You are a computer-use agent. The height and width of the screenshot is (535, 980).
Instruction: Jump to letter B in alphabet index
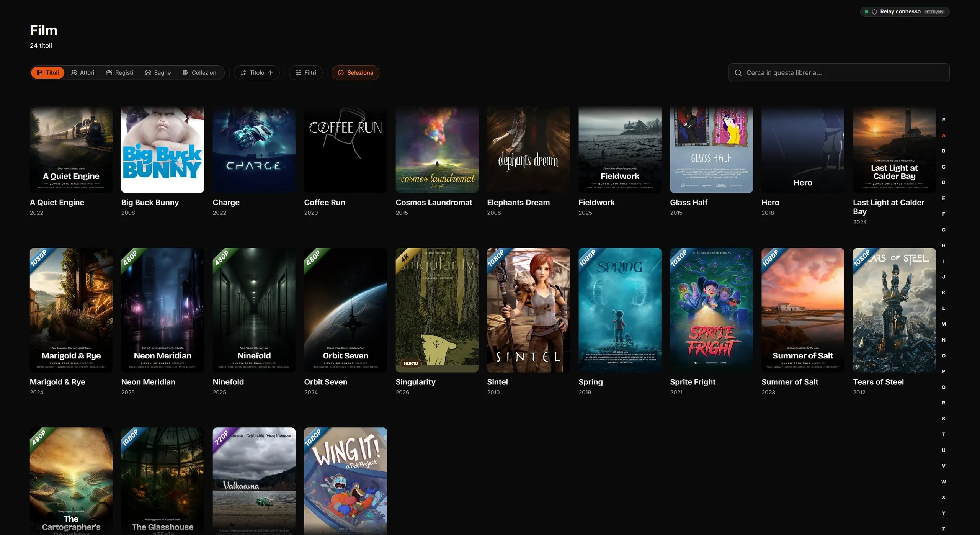coord(944,151)
